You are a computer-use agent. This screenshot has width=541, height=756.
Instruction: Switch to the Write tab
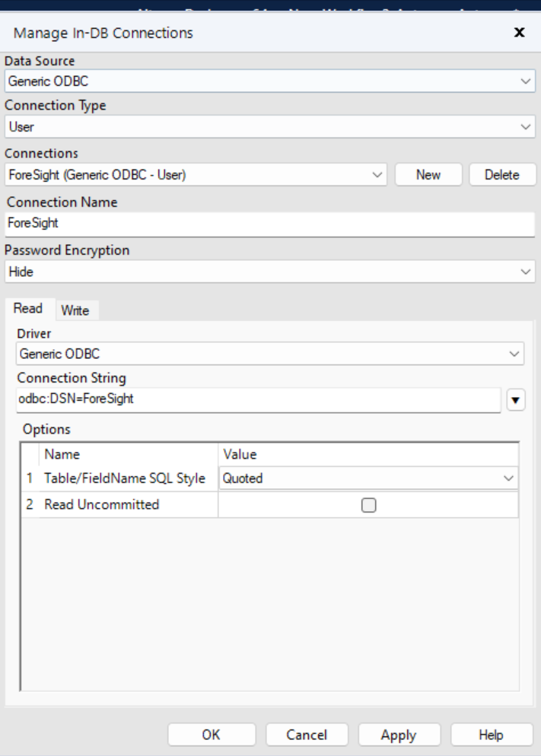[75, 310]
